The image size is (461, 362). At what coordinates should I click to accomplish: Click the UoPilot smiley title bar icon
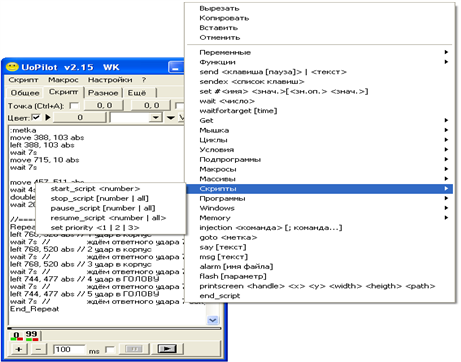(12, 67)
